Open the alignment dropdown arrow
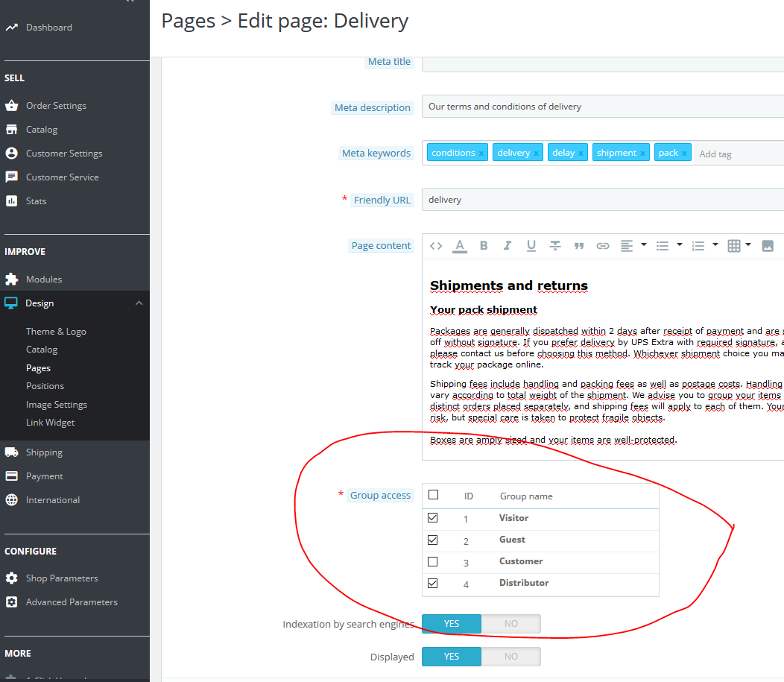Image resolution: width=784 pixels, height=682 pixels. tap(644, 244)
